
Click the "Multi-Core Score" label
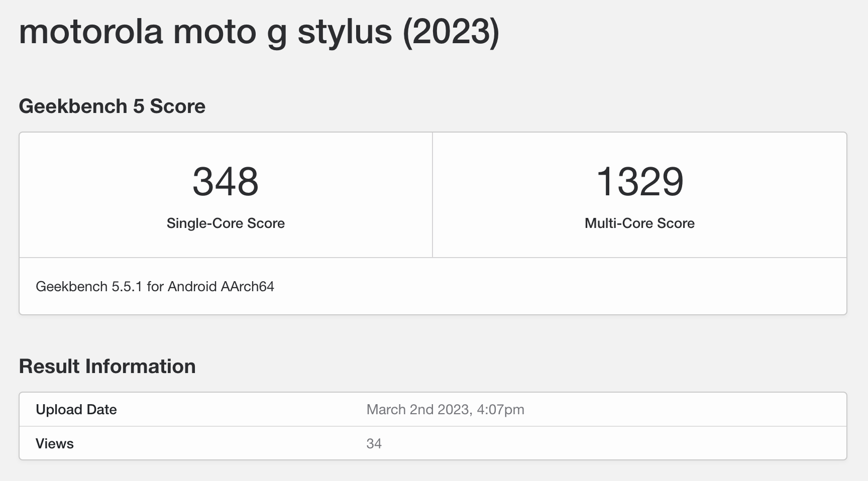(x=639, y=223)
